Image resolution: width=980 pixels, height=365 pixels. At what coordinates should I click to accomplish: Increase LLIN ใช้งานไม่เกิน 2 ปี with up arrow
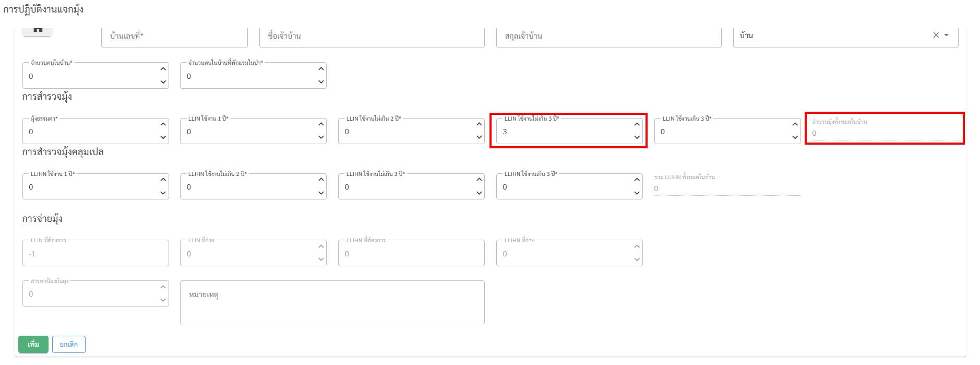479,124
